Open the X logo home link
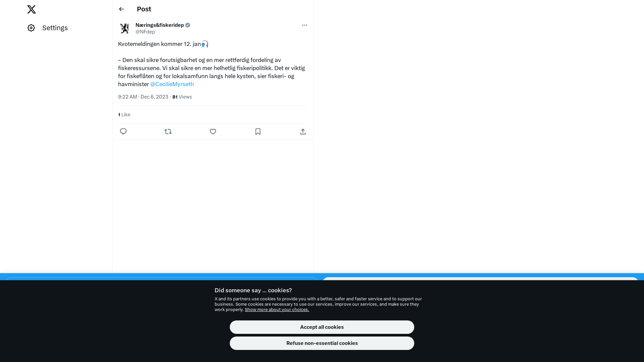The height and width of the screenshot is (362, 644). pyautogui.click(x=32, y=9)
